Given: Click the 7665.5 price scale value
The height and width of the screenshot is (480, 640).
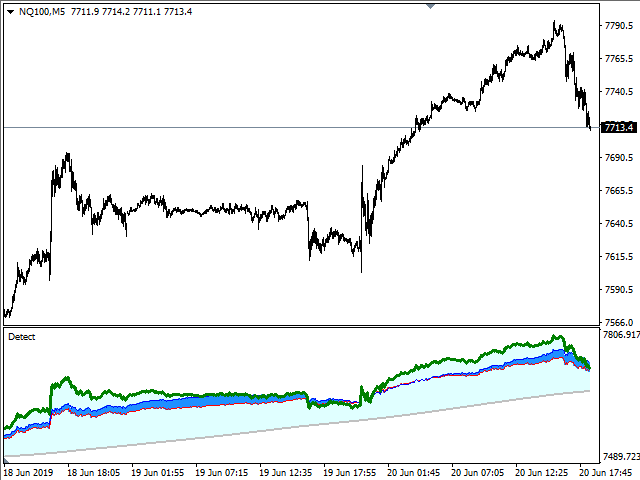Looking at the screenshot, I should pyautogui.click(x=619, y=191).
